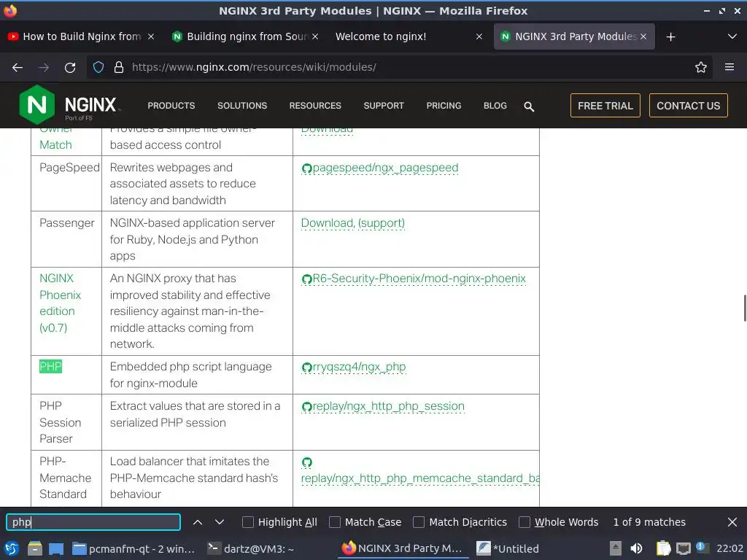Click the clipboard tray icon
The width and height of the screenshot is (747, 560).
[663, 548]
